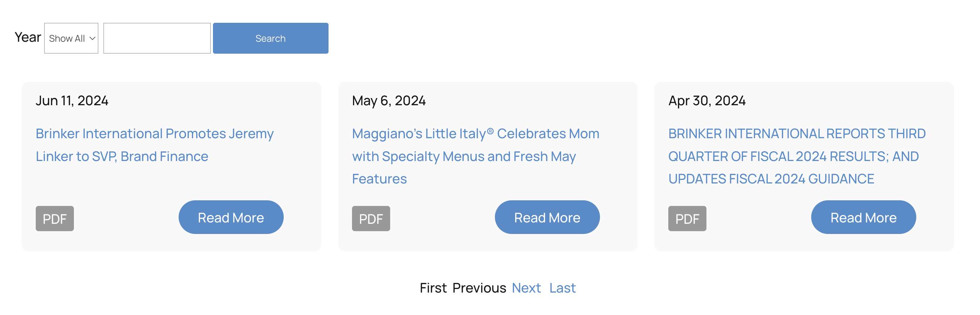Image resolution: width=980 pixels, height=315 pixels.
Task: Open the Year "Show All" dropdown
Action: pos(71,38)
